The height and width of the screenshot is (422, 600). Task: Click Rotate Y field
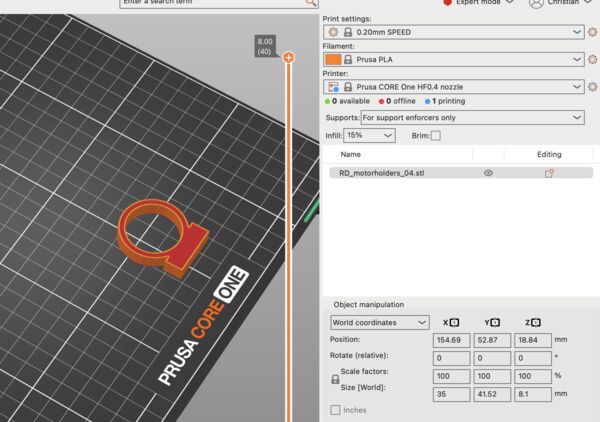pos(492,358)
